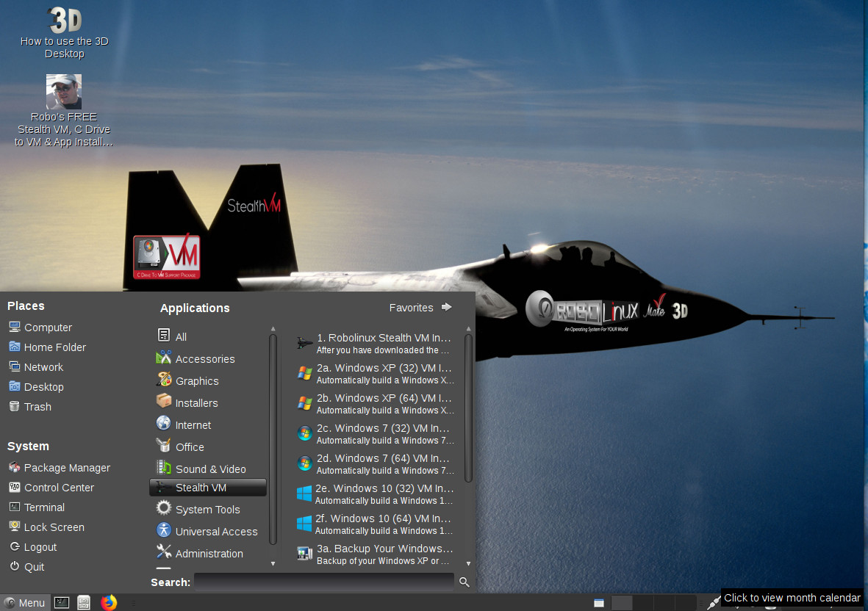Launch 3a. Backup Your Windows entry
The height and width of the screenshot is (611, 868).
(376, 554)
